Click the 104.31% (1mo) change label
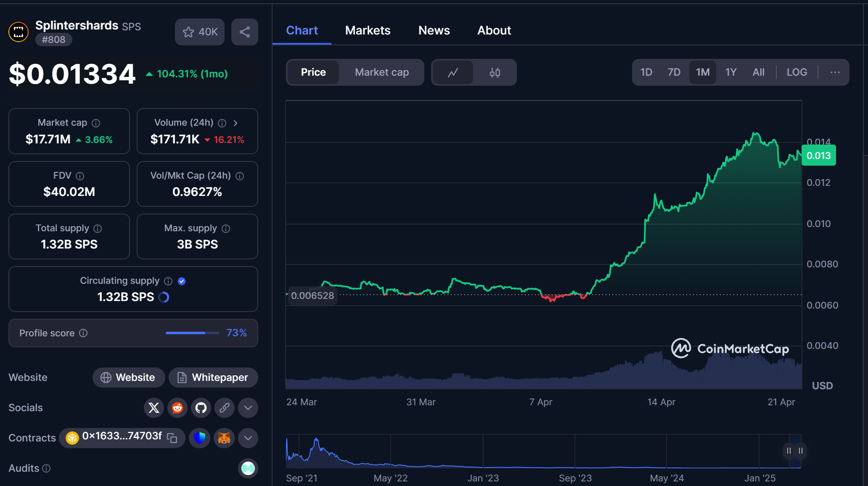Viewport: 868px width, 486px height. click(x=187, y=74)
